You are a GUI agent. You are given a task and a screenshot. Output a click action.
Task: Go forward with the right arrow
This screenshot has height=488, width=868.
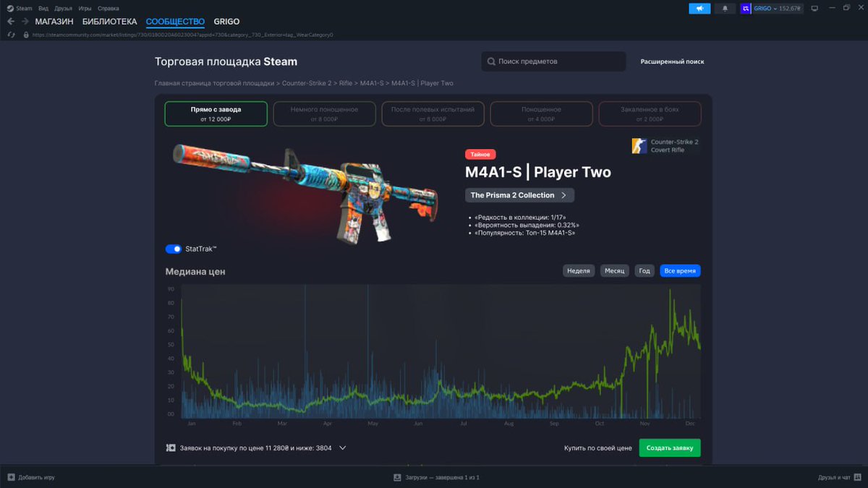[25, 22]
